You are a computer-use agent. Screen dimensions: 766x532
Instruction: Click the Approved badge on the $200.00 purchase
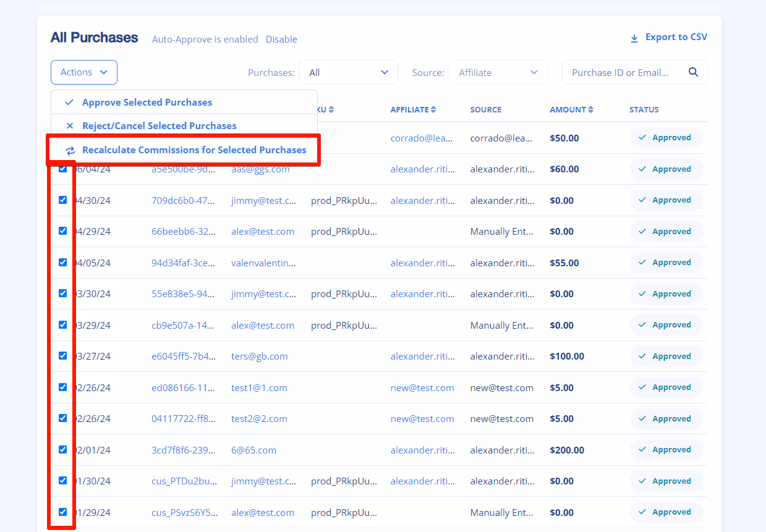666,449
